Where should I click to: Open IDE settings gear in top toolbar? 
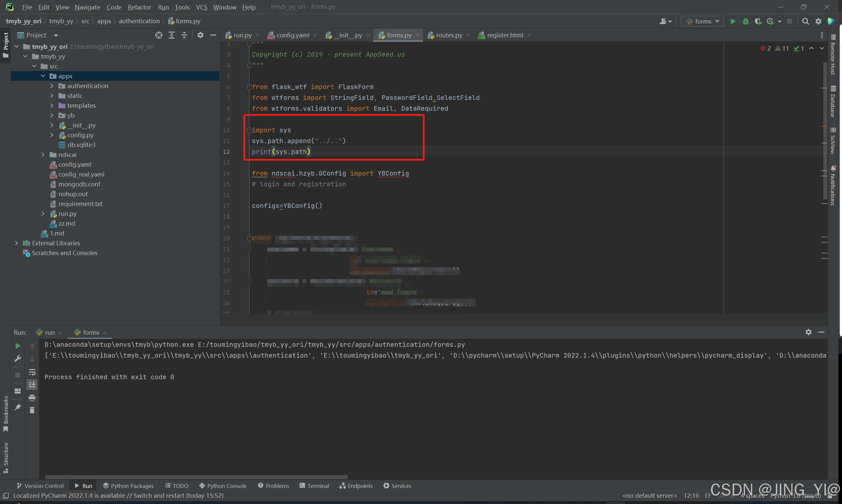(x=818, y=21)
